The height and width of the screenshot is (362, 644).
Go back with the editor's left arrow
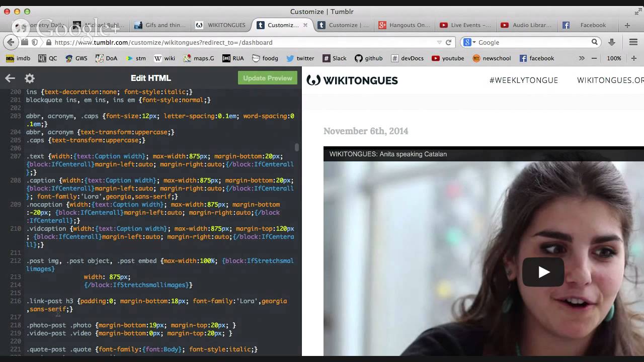10,78
